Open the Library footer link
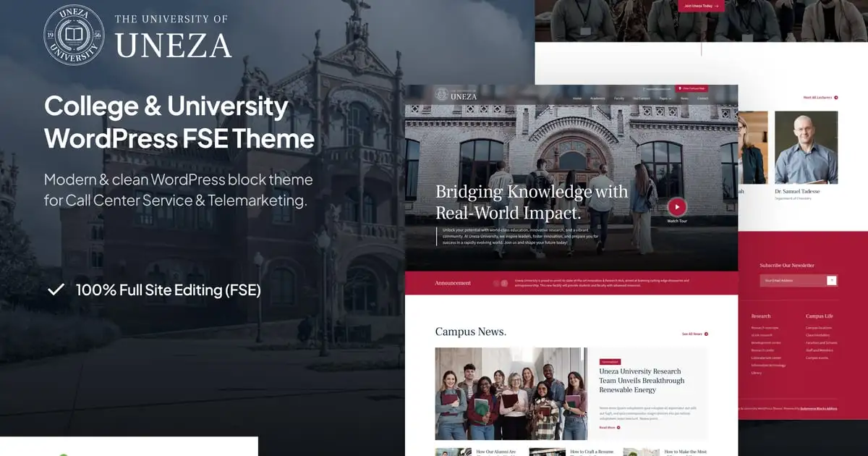This screenshot has height=456, width=868. pos(757,373)
